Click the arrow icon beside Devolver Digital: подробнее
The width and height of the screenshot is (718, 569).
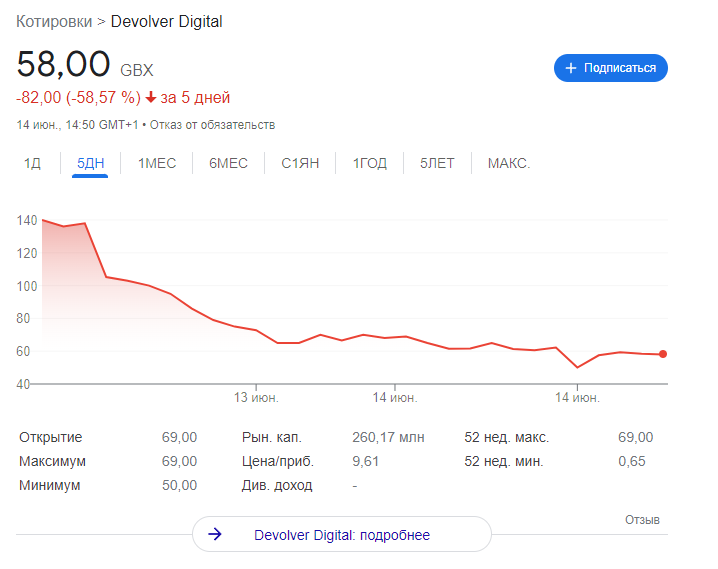[x=214, y=535]
